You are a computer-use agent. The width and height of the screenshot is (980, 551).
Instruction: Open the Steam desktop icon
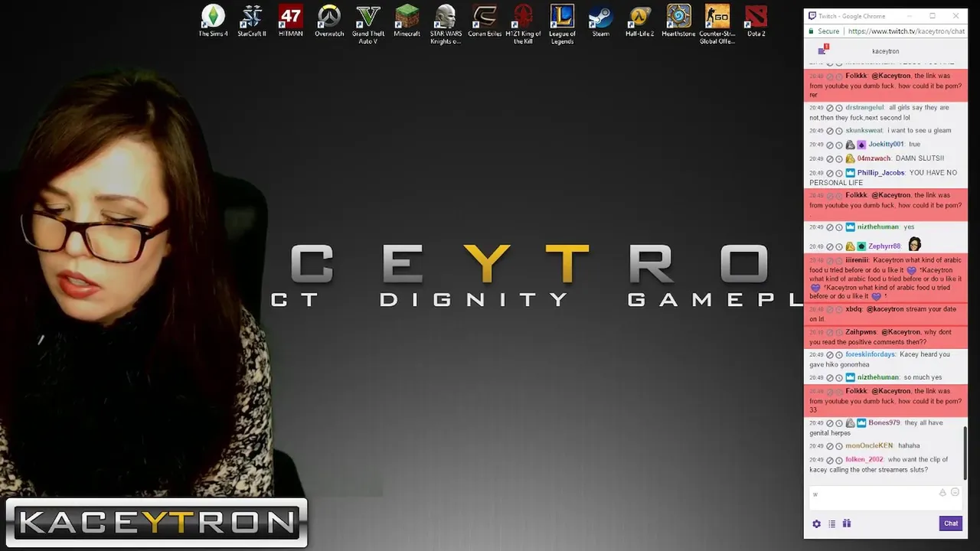pos(601,21)
